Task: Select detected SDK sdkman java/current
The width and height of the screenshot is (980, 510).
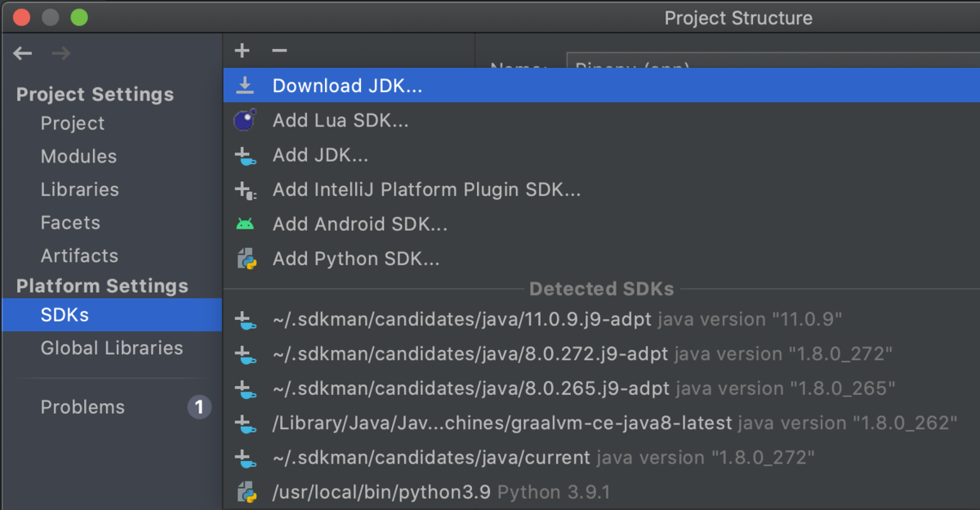Action: (602, 458)
